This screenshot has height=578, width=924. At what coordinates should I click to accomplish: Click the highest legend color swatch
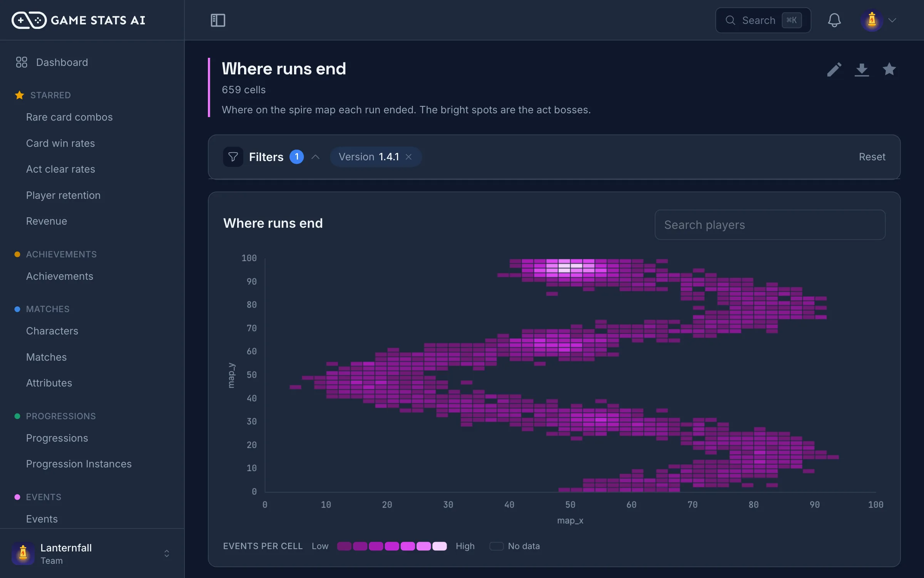[439, 546]
